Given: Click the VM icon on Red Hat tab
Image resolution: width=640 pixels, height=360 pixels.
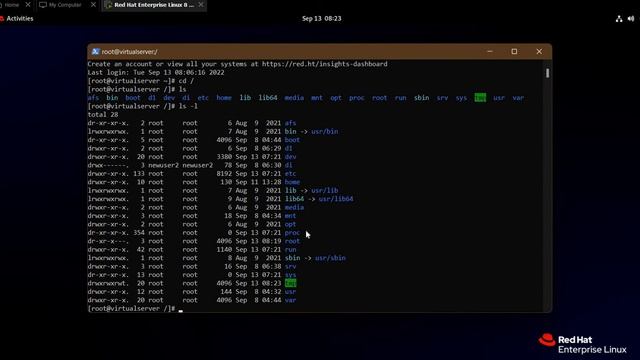Looking at the screenshot, I should pos(109,5).
